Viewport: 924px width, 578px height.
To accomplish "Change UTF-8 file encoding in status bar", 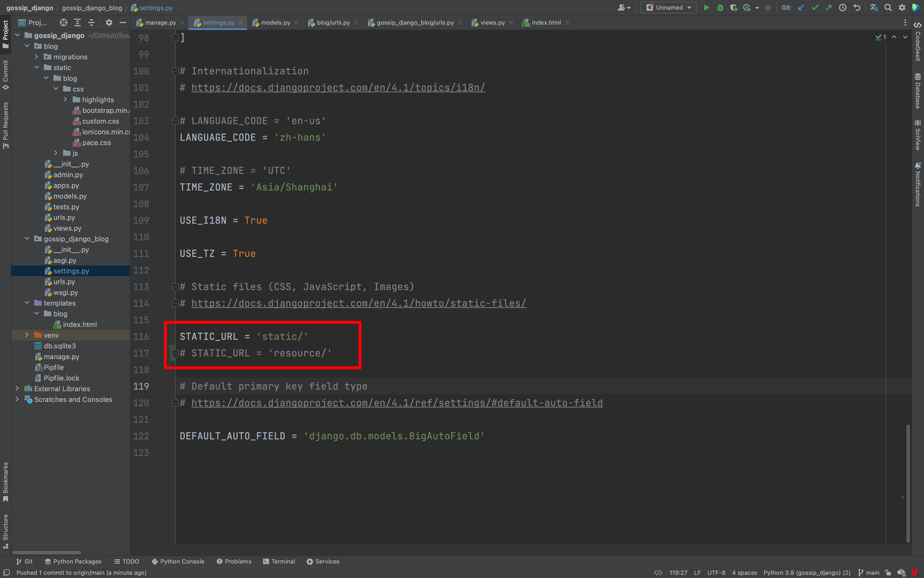I will [716, 572].
